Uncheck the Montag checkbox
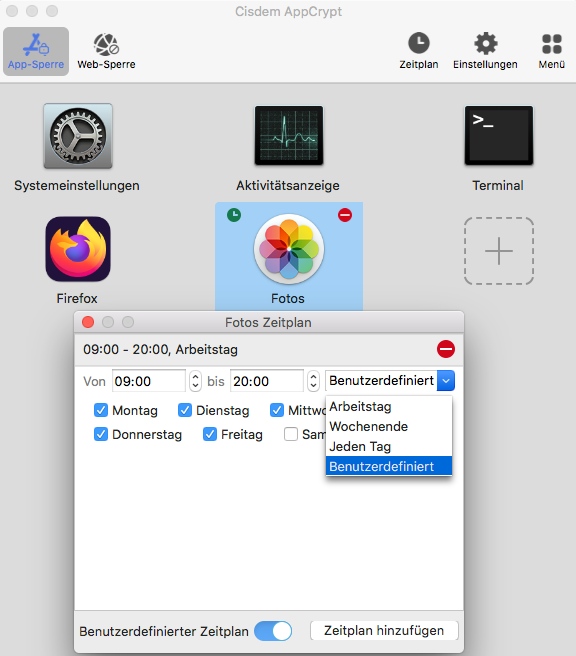The image size is (576, 656). 101,410
